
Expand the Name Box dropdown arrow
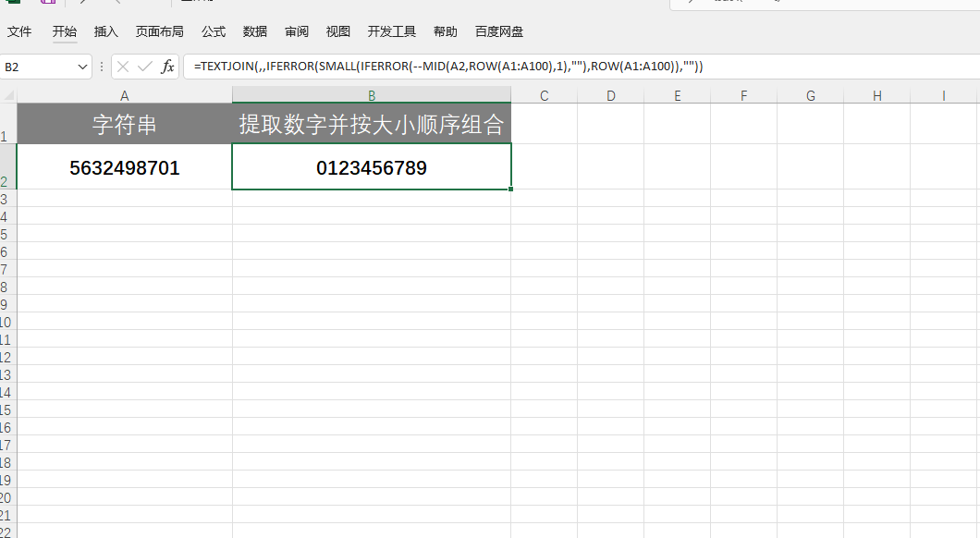[82, 67]
